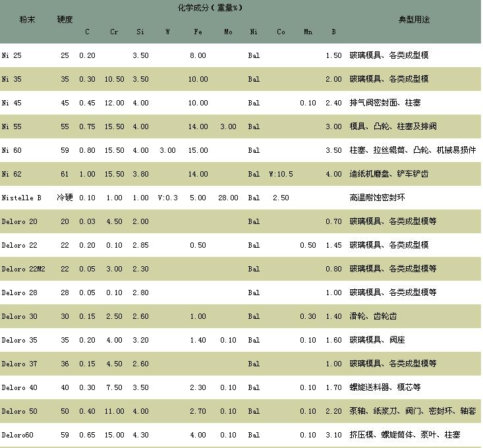Select the Cr column header
The width and height of the screenshot is (483, 448).
tap(114, 32)
